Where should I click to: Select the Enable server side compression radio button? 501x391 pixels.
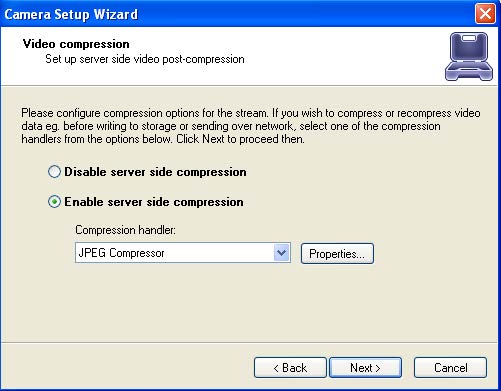click(x=54, y=202)
